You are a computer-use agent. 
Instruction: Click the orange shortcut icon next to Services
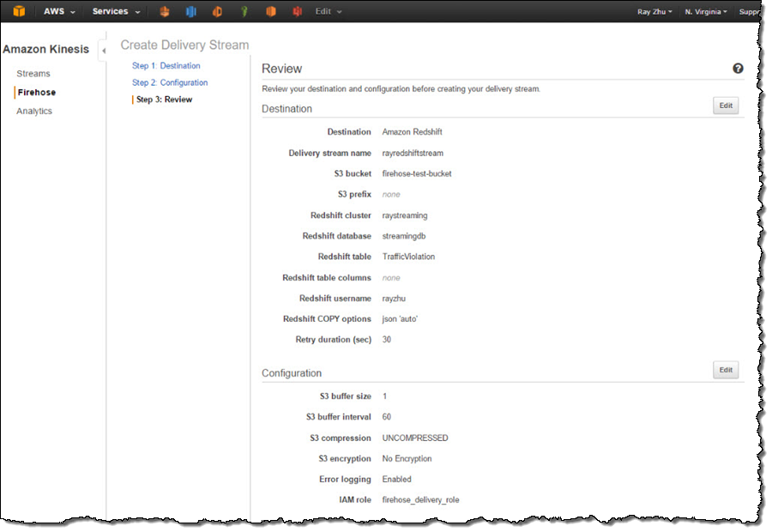pyautogui.click(x=165, y=11)
